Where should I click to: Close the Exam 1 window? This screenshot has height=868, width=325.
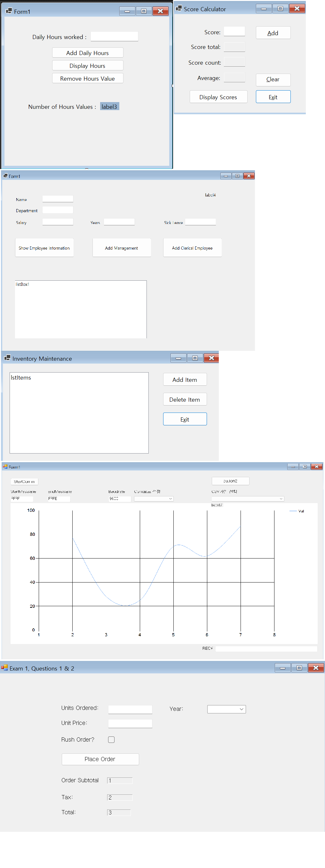click(x=316, y=668)
